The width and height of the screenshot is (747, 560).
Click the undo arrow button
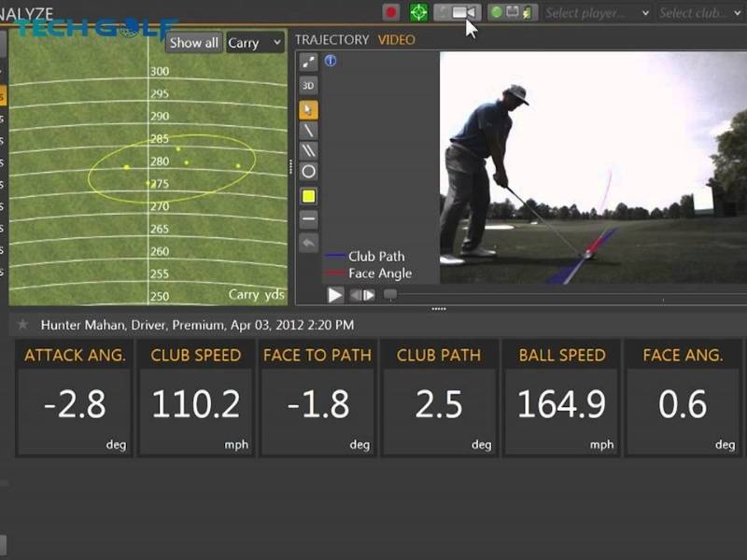tap(308, 243)
